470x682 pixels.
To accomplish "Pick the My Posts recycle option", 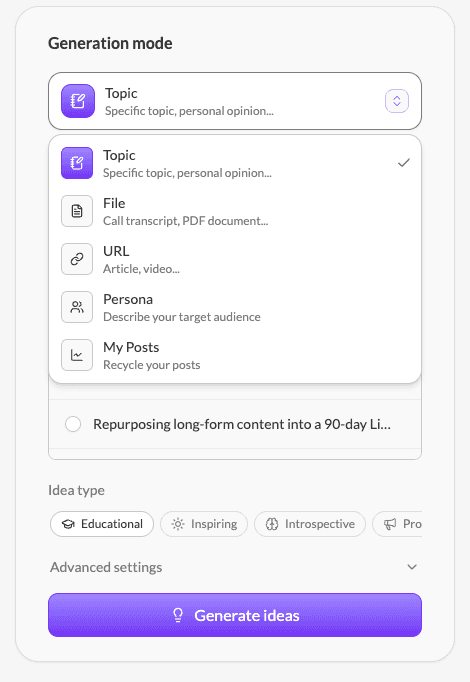I will [235, 355].
